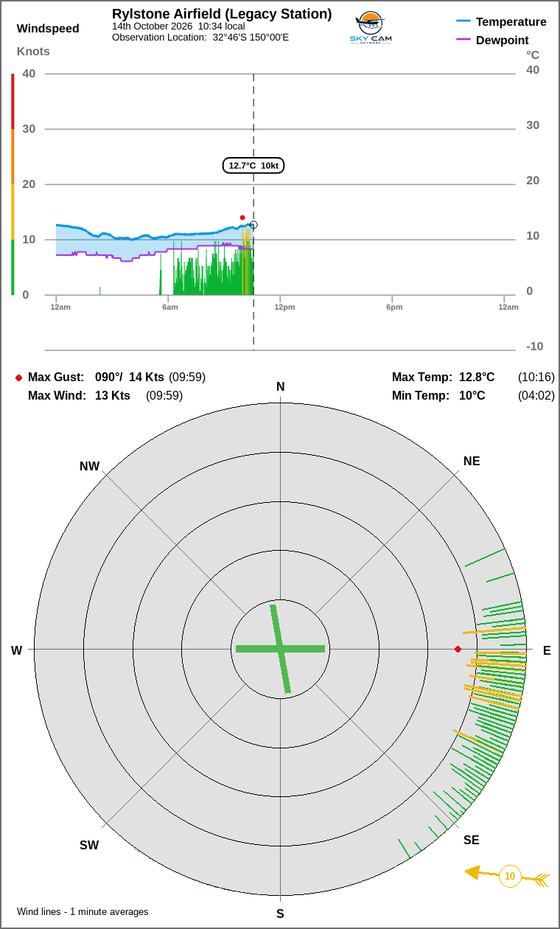Click the °C axis unit label
This screenshot has height=929, width=560.
click(x=533, y=55)
